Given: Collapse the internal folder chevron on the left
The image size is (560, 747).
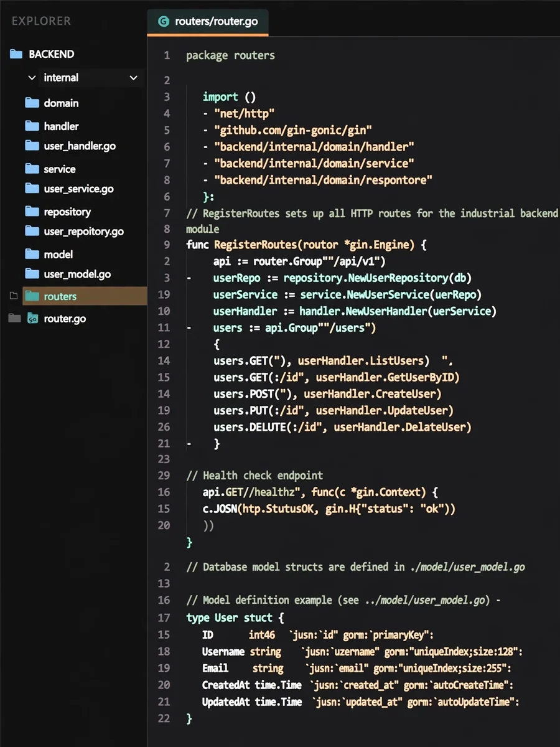Looking at the screenshot, I should [32, 78].
